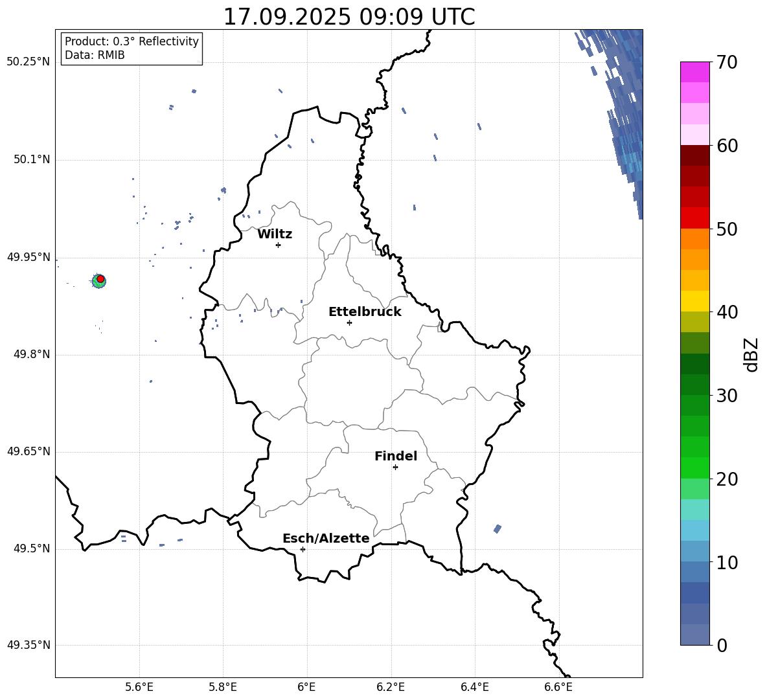Click the 'Product: 0.3° Reflectivity' text

pos(132,41)
